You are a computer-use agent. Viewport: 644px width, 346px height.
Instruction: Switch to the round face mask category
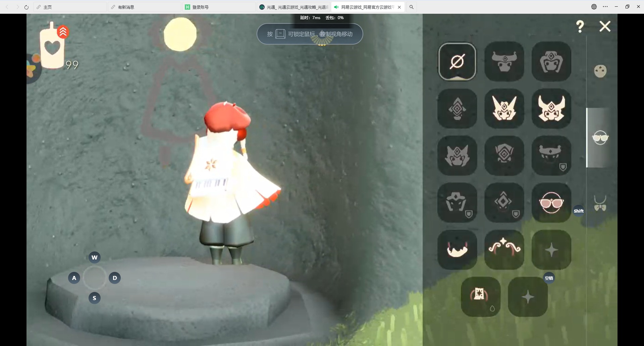point(600,71)
